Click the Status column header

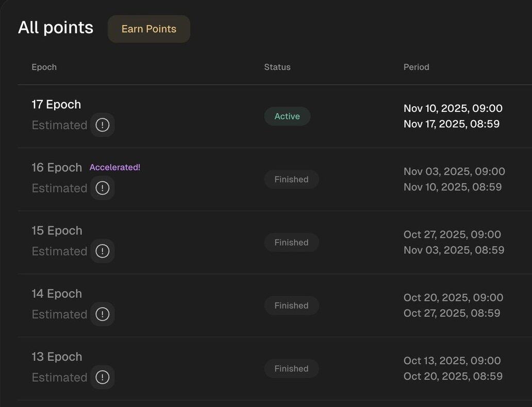[277, 67]
